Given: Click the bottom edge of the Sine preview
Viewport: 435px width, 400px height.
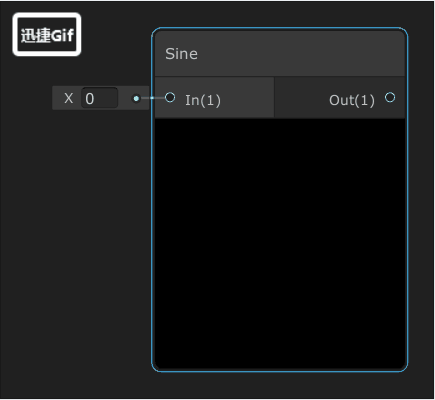Looking at the screenshot, I should tap(280, 368).
